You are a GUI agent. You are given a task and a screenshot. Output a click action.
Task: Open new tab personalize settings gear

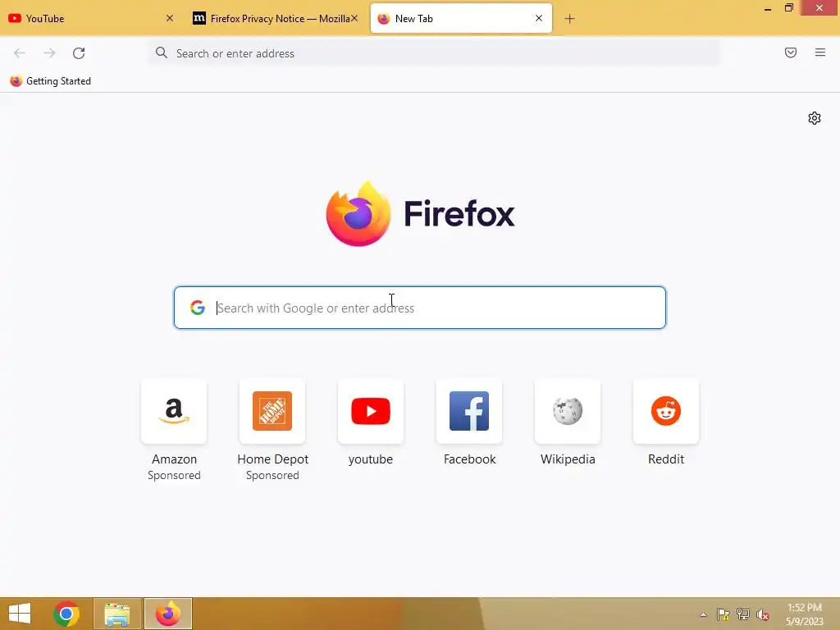coord(815,118)
